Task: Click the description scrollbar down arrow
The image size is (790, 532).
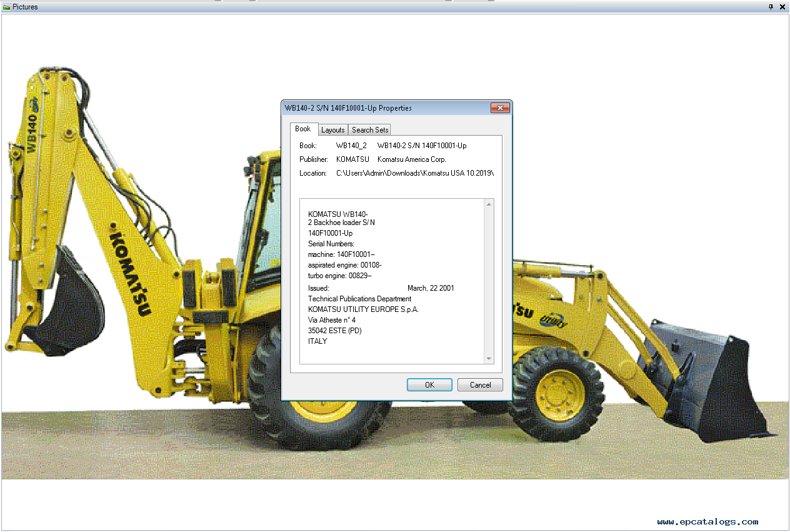Action: [489, 358]
